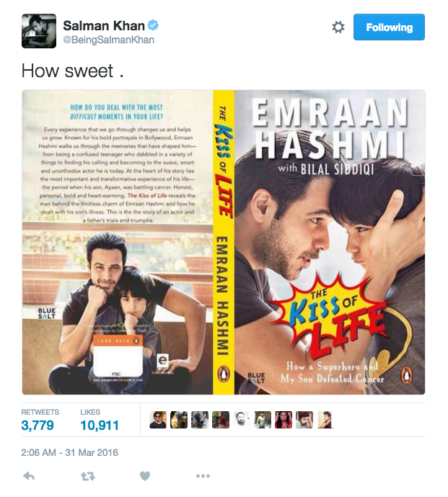Retweet this tweet using retweet icon

(87, 476)
